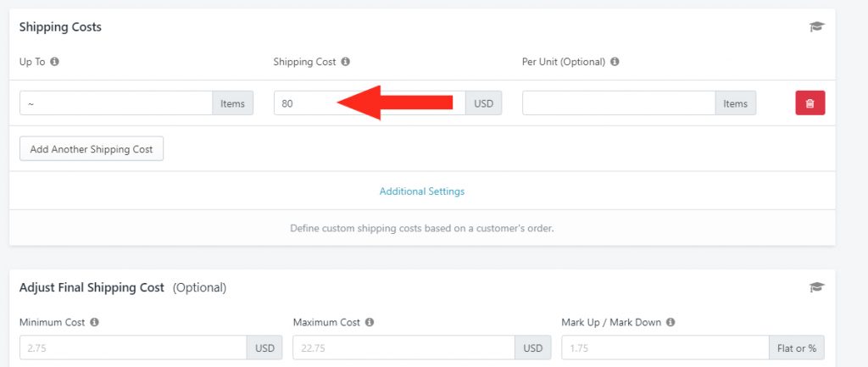Click the Maximum Cost info icon
The width and height of the screenshot is (868, 367).
pyautogui.click(x=370, y=321)
